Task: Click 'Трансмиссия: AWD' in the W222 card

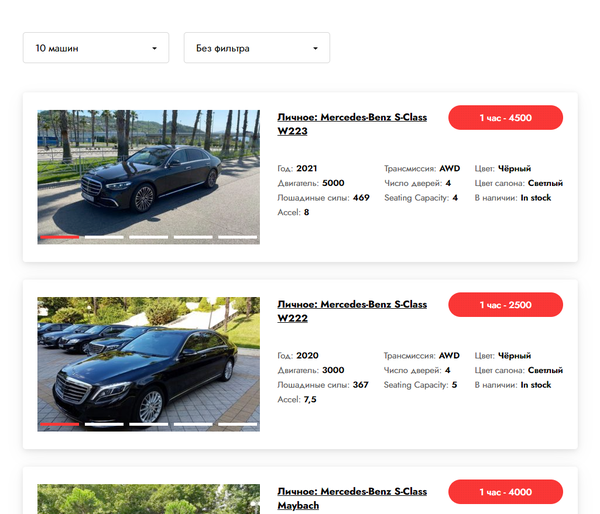Action: (422, 356)
